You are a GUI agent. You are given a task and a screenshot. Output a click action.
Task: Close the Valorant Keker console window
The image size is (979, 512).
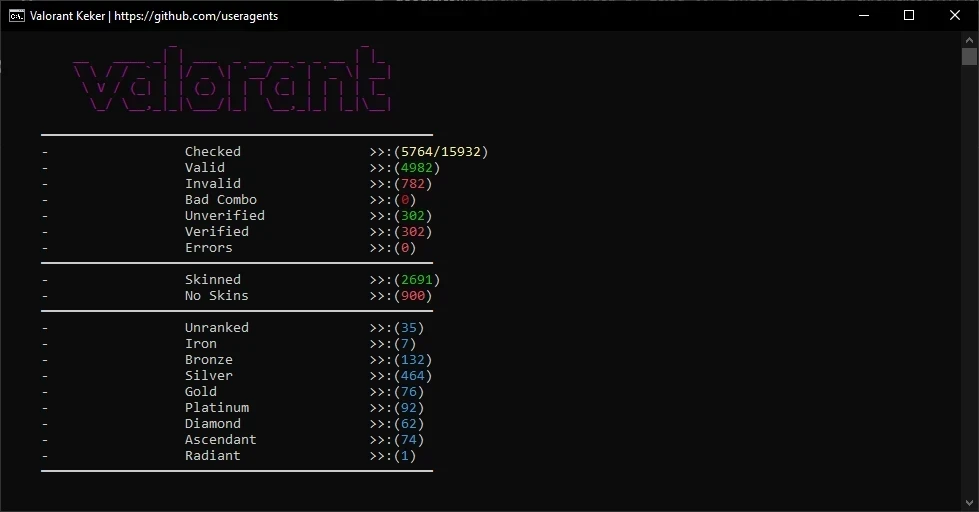click(x=955, y=16)
